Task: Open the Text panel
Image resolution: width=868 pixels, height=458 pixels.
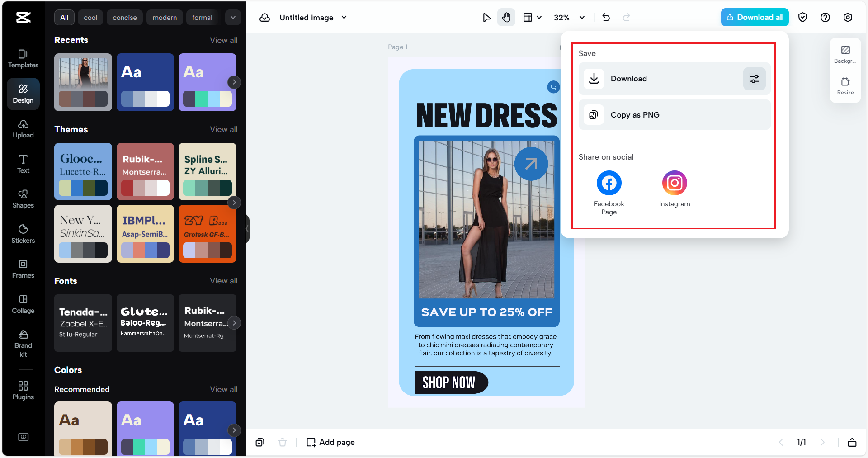Action: [23, 164]
